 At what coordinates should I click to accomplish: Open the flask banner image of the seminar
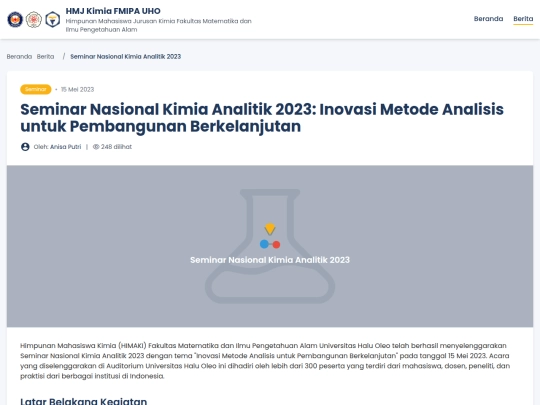270,246
